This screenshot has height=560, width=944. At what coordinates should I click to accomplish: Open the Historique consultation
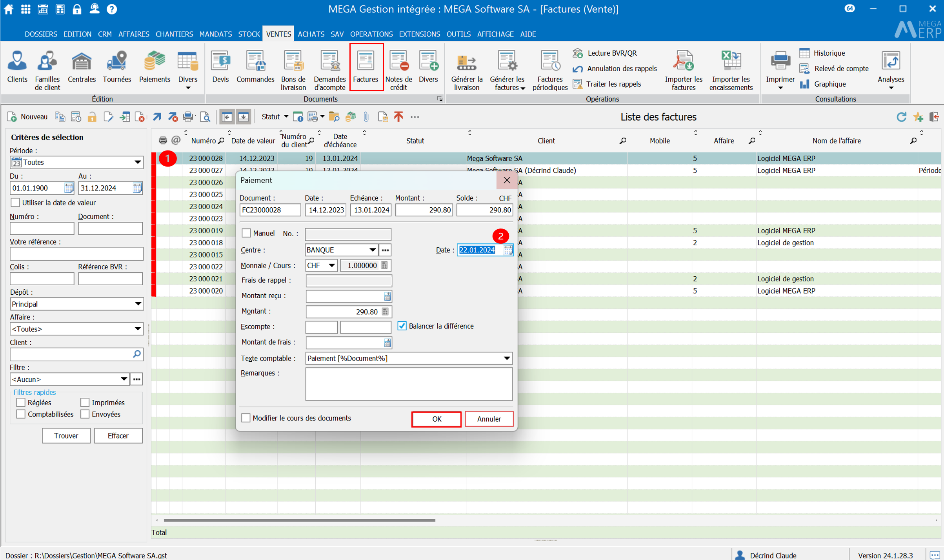point(822,53)
